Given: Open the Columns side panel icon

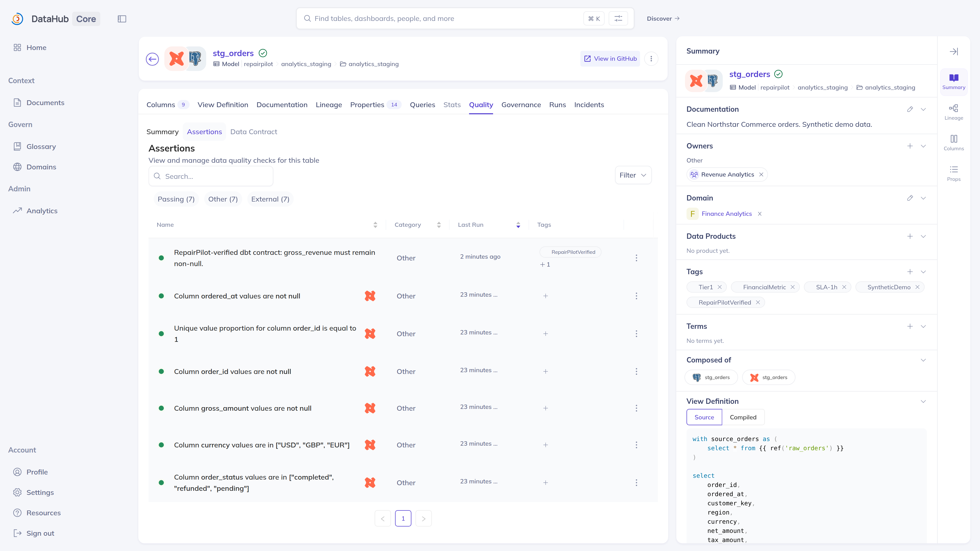Looking at the screenshot, I should 953,143.
